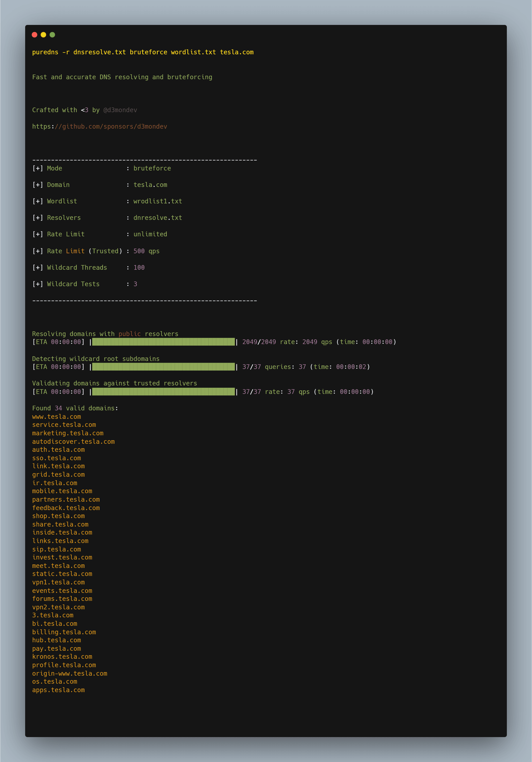Click the trusted resolvers validation progress bar
532x762 pixels.
163,392
